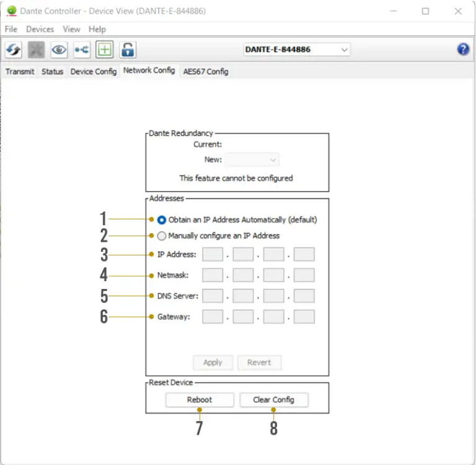Switch to the AES67 Config tab
The height and width of the screenshot is (465, 476).
[x=206, y=72]
